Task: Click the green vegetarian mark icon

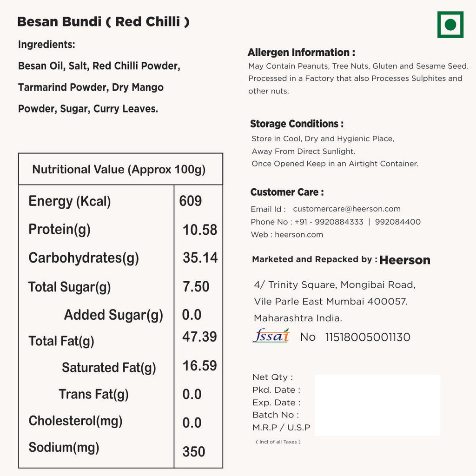Action: point(450,25)
